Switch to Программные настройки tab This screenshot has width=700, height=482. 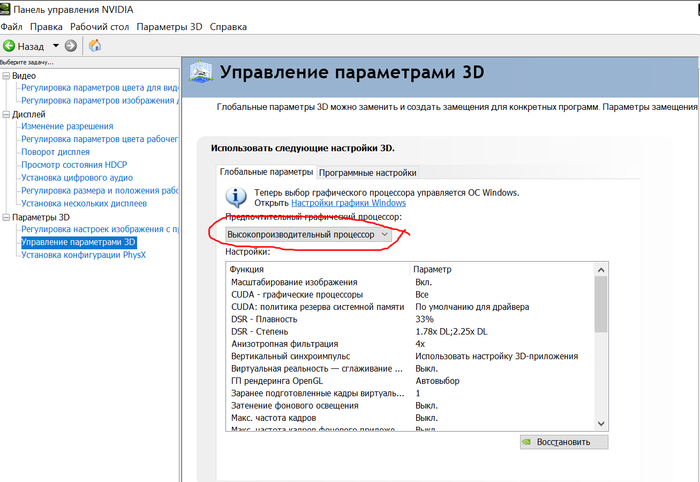pos(367,173)
